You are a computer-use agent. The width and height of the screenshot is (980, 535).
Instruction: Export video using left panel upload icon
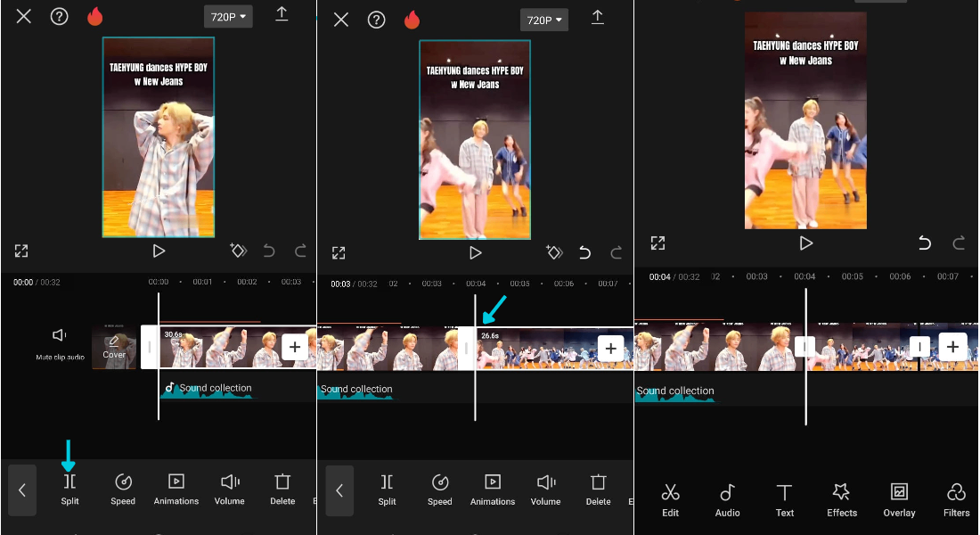[x=282, y=14]
